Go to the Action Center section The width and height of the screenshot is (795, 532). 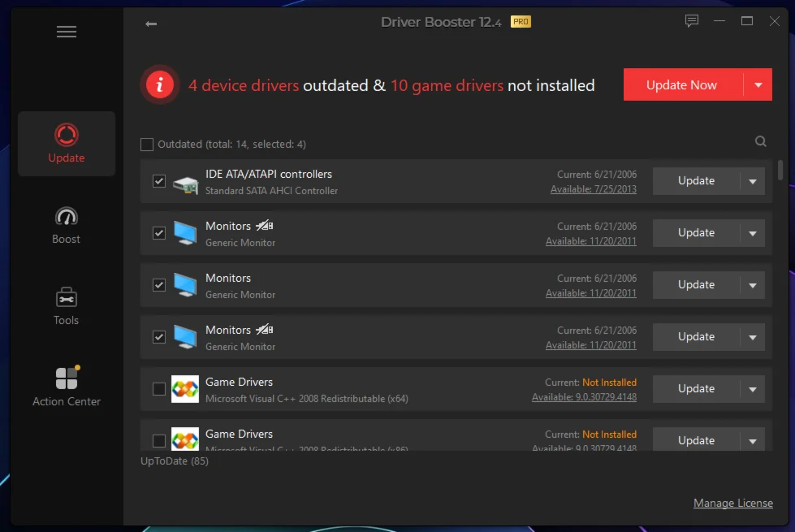tap(67, 387)
